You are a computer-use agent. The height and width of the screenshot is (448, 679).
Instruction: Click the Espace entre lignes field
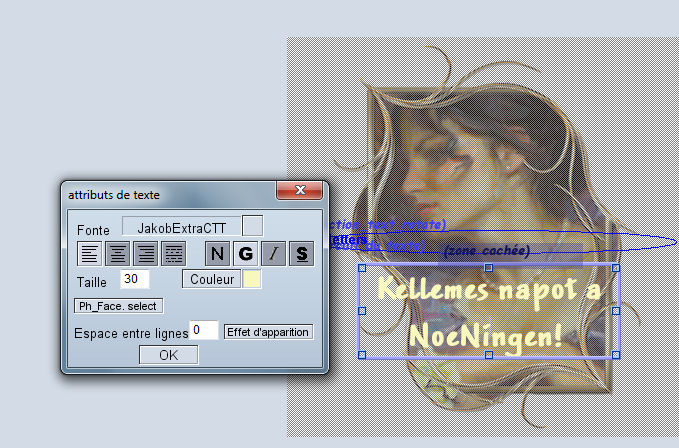204,330
